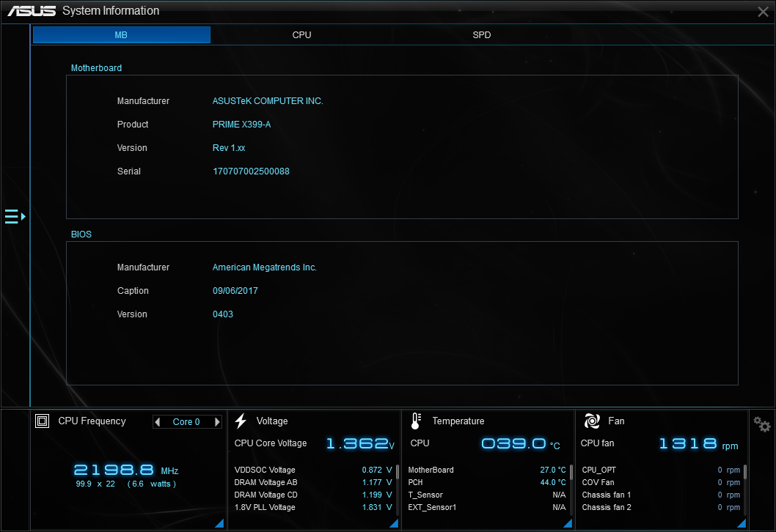Click 1.8V PLL Voltage row
This screenshot has width=776, height=532.
click(x=313, y=507)
